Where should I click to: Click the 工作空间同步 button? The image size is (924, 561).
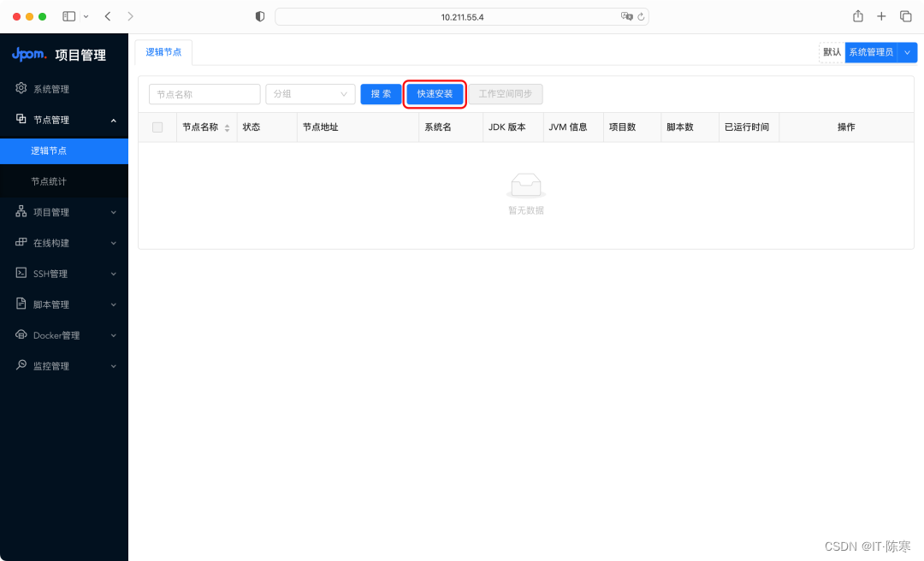coord(506,94)
